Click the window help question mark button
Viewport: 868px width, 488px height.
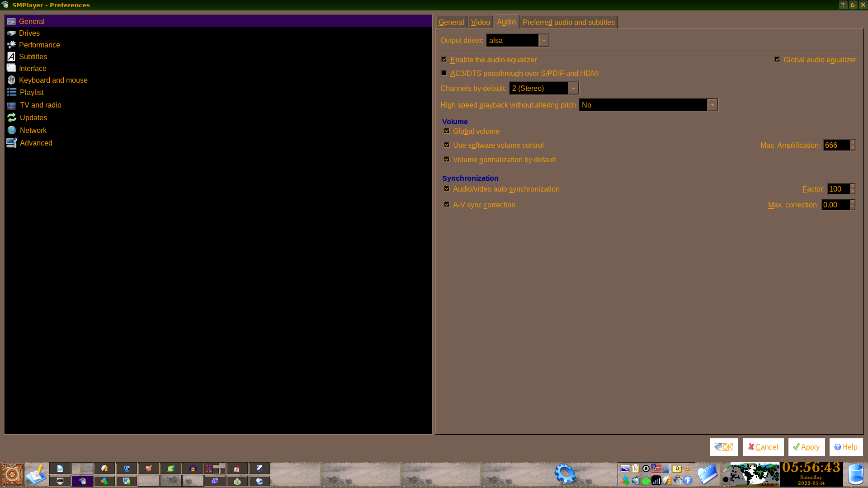[843, 5]
